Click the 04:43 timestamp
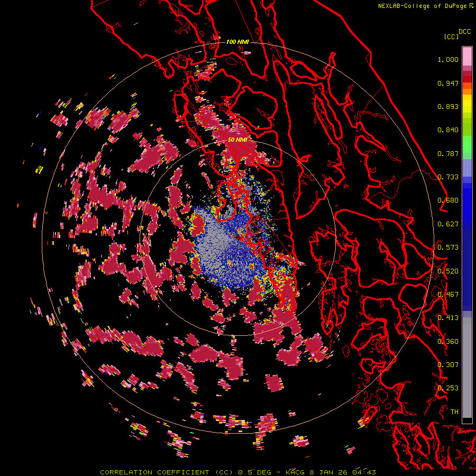 point(364,472)
